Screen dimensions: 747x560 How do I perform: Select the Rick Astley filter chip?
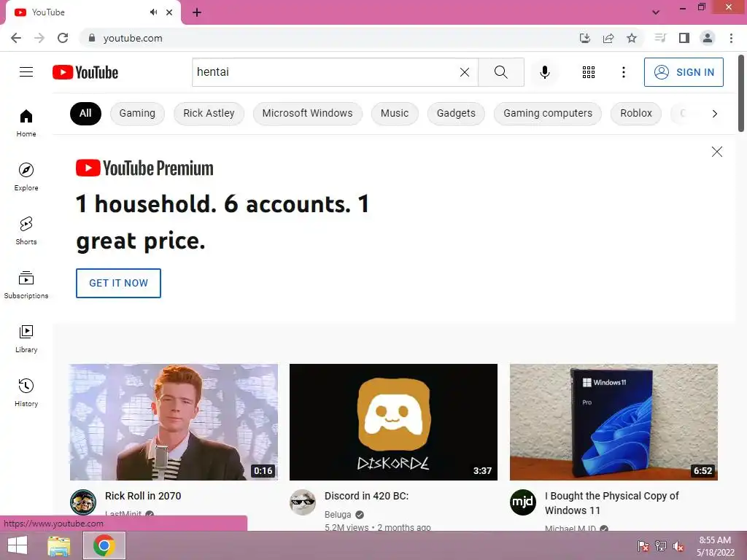209,113
